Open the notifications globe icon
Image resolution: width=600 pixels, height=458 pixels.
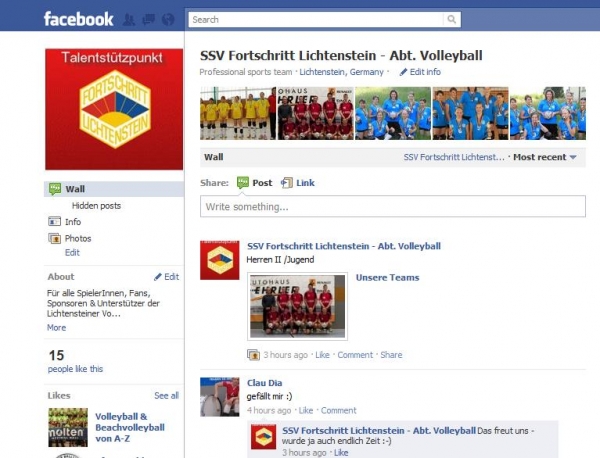[168, 19]
